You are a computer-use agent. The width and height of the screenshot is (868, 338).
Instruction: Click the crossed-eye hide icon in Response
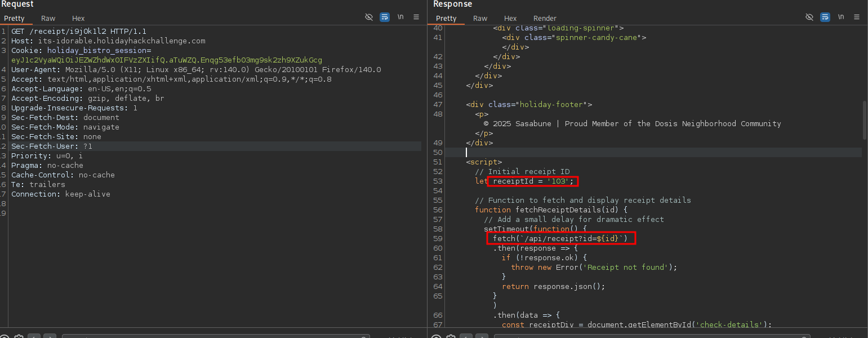[x=809, y=17]
